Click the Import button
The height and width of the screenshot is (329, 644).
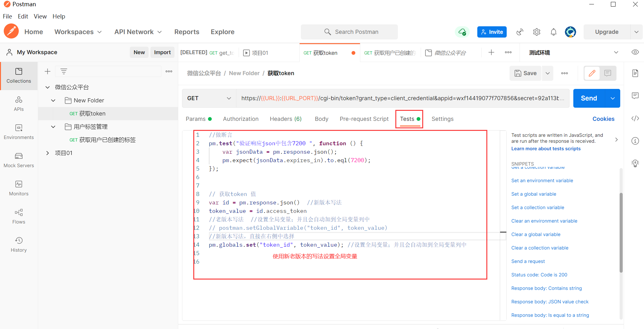pyautogui.click(x=162, y=52)
